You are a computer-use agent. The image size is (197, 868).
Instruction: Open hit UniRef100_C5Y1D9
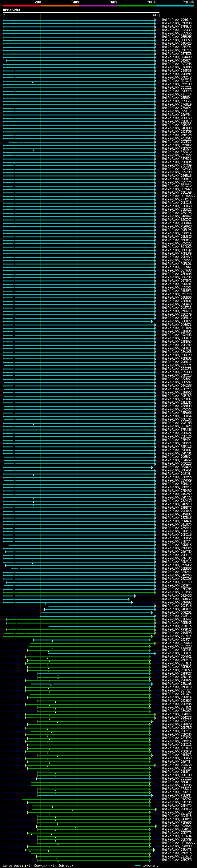tap(176, 84)
